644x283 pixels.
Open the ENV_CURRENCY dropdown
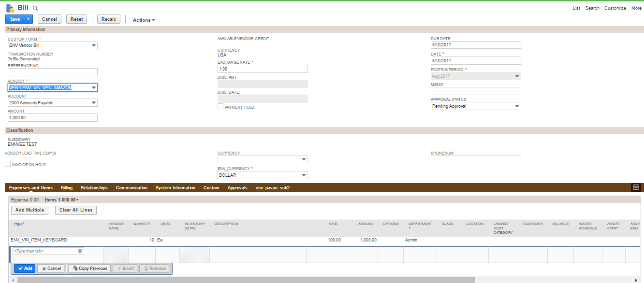(304, 175)
